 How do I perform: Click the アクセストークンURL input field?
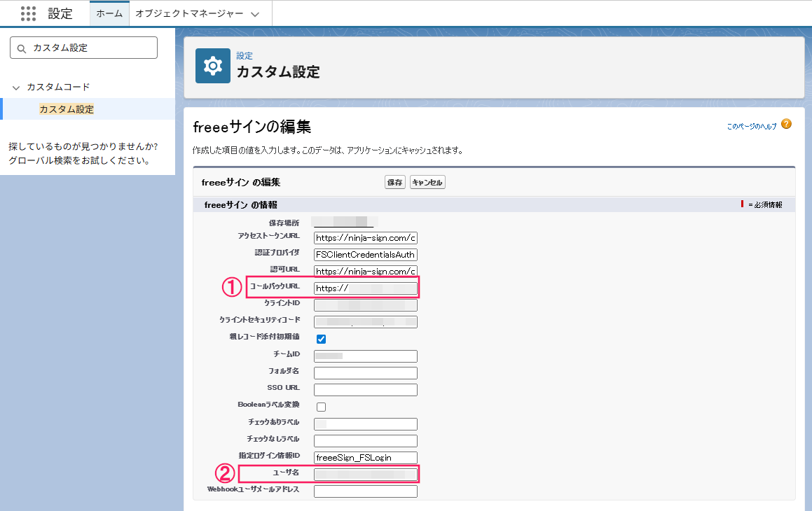pos(365,238)
